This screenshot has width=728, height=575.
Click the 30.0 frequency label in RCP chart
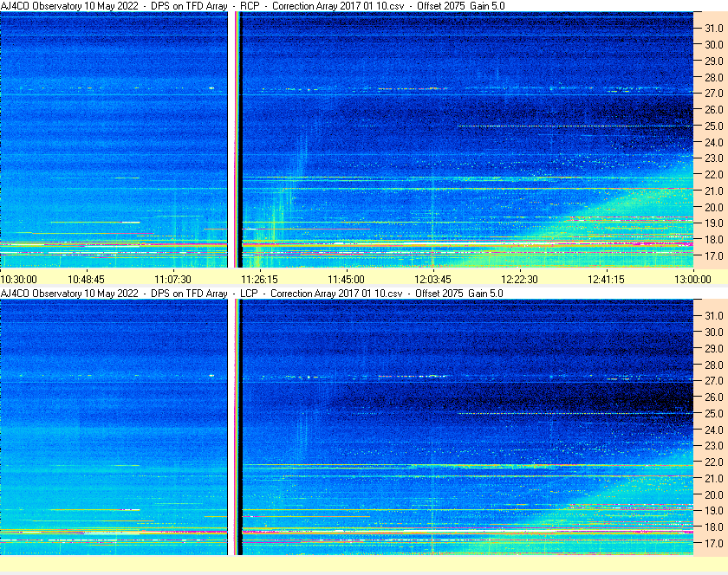[x=714, y=44]
